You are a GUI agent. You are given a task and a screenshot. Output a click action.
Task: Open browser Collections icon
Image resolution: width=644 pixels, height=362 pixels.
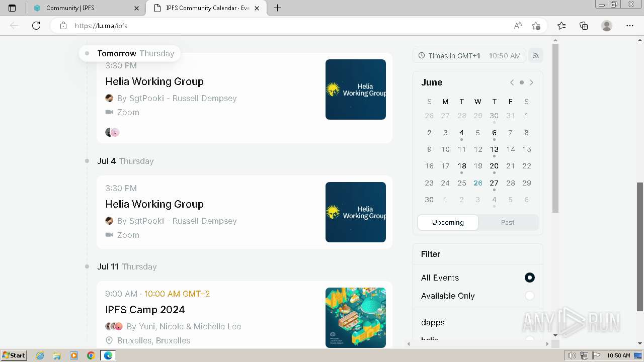click(x=584, y=26)
